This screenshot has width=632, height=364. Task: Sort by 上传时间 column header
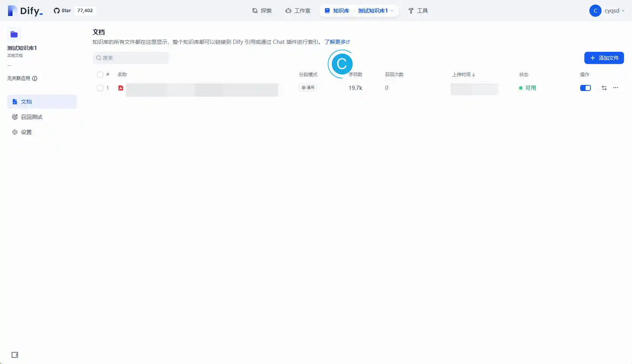[464, 75]
